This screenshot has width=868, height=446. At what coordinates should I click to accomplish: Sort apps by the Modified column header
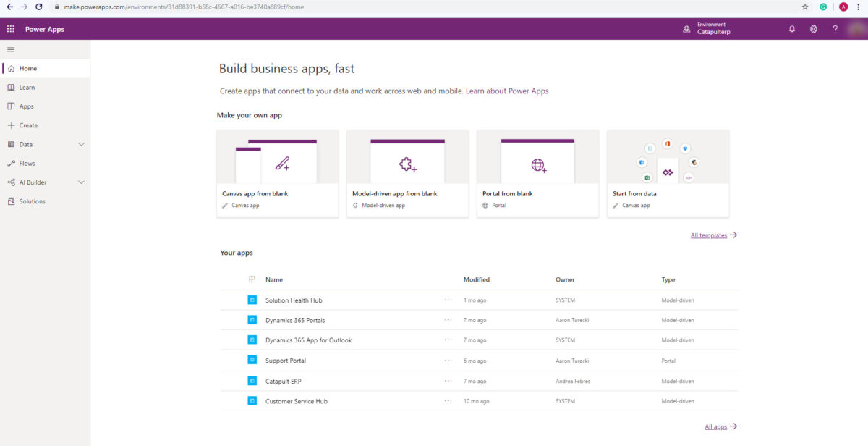point(477,279)
